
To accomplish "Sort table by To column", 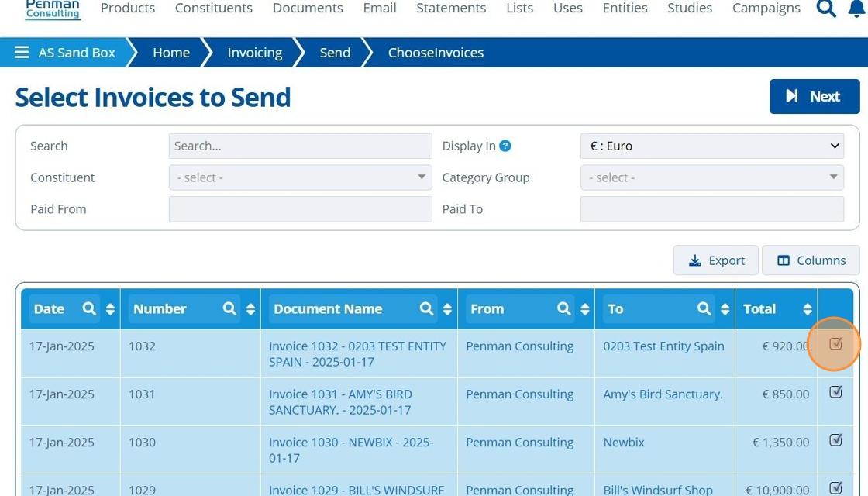I will [x=725, y=309].
